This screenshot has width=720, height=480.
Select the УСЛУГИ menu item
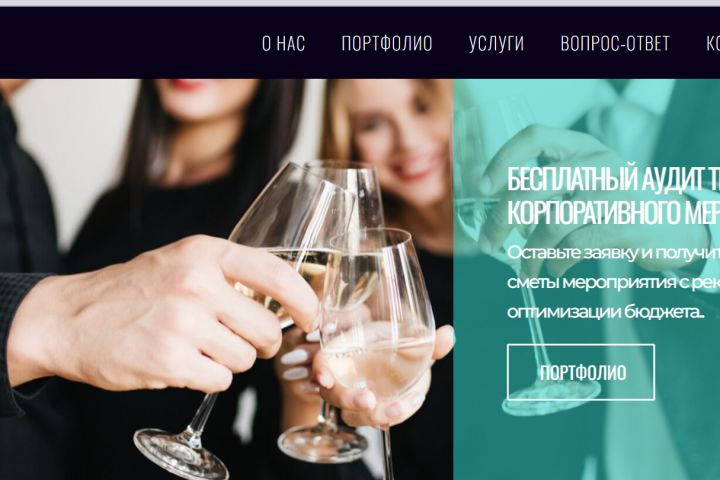pos(496,44)
